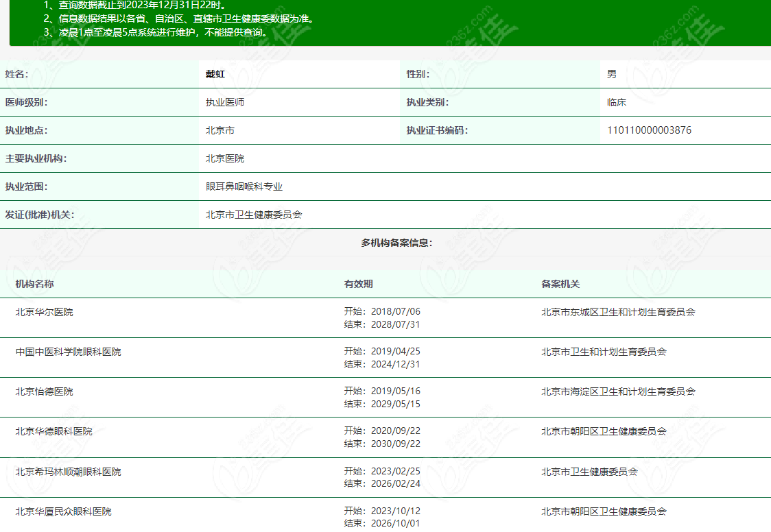Image resolution: width=771 pixels, height=532 pixels.
Task: Click the 临床 practice category value
Action: (x=617, y=102)
